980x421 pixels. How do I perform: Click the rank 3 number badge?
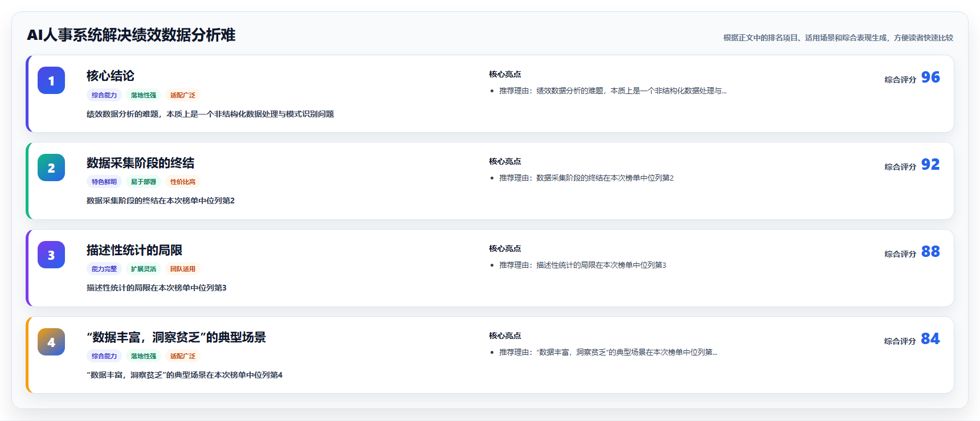click(51, 255)
